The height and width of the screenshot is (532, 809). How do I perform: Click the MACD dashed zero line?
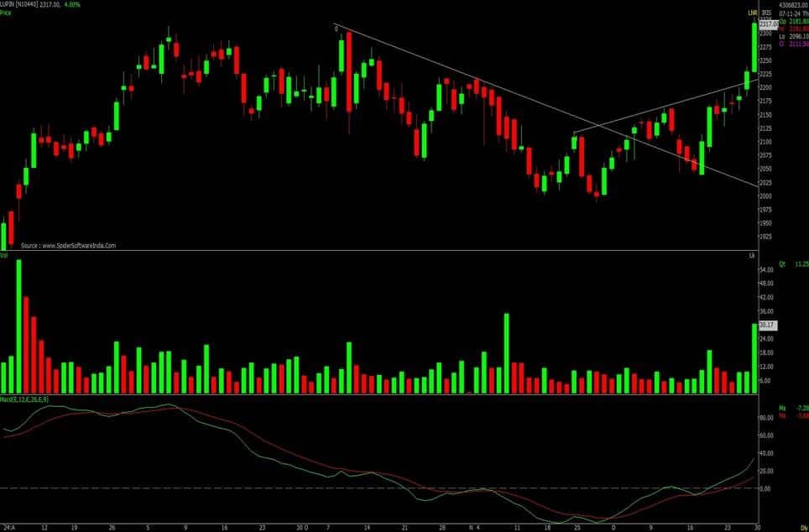click(x=378, y=488)
